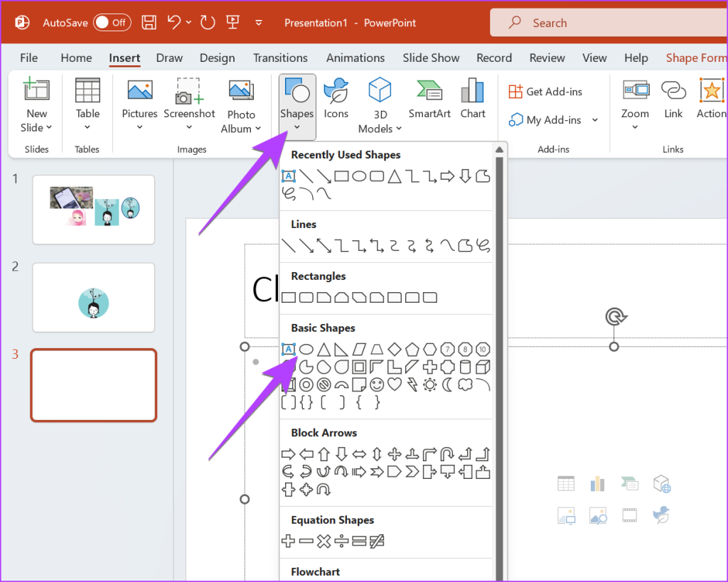Open the Zoom ribbon button
The width and height of the screenshot is (728, 582).
(635, 105)
